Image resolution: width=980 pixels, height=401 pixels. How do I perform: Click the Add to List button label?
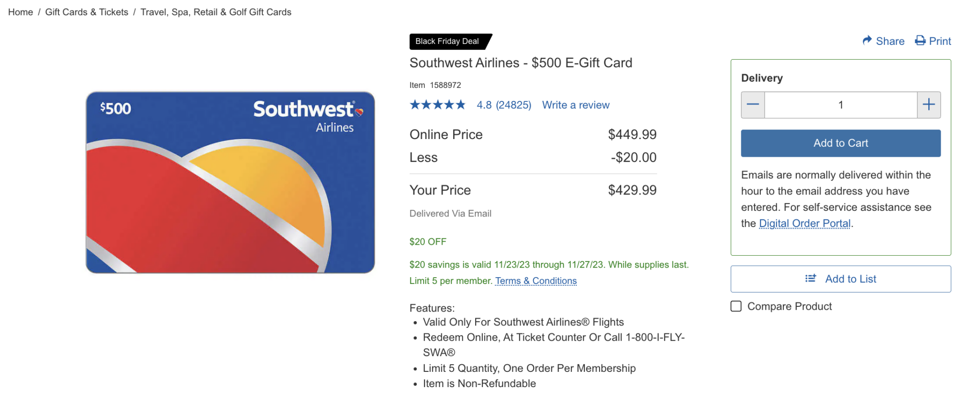(851, 279)
